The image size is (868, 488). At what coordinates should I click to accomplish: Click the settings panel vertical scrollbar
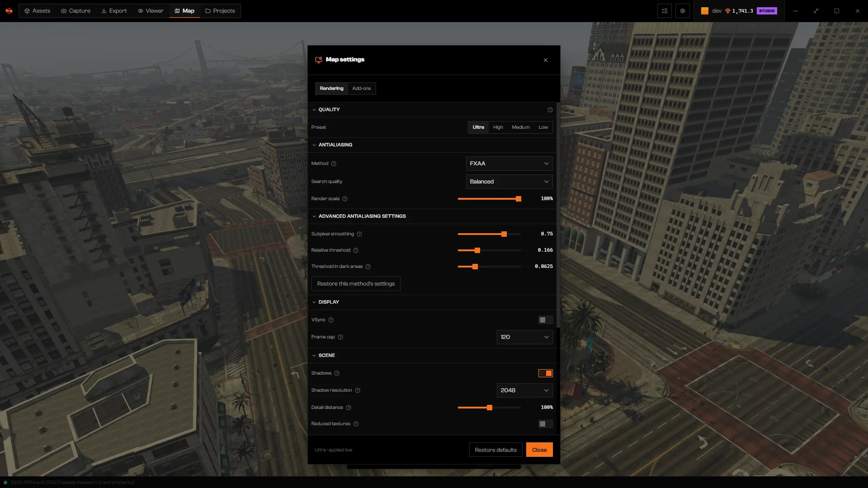558,216
